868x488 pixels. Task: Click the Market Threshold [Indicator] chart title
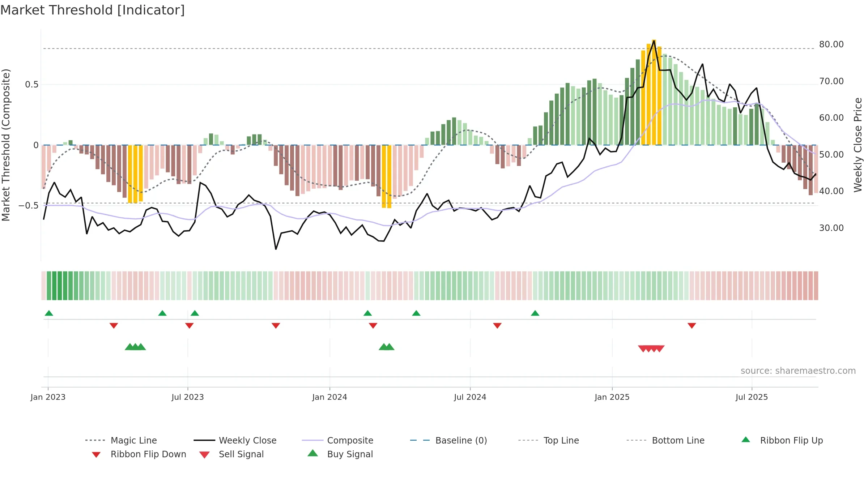[x=93, y=10]
